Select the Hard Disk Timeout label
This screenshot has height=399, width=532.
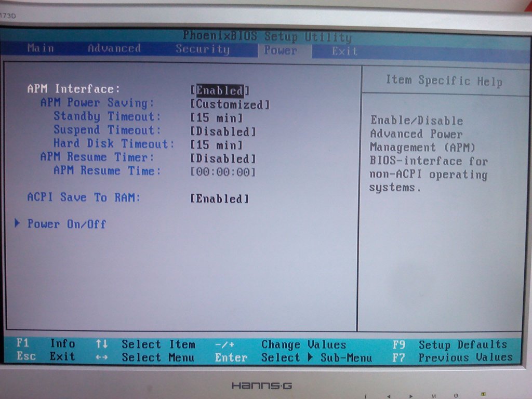(x=114, y=143)
